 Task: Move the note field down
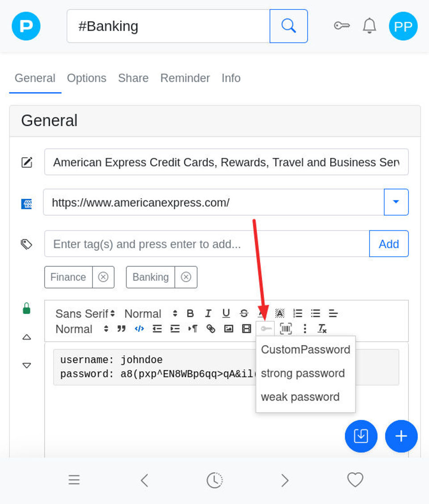pos(27,365)
